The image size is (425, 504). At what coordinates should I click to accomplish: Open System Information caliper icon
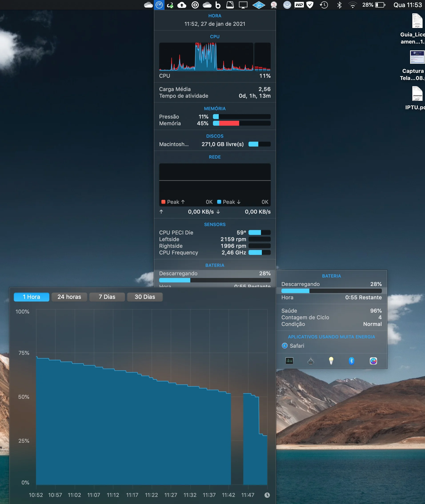pyautogui.click(x=311, y=361)
